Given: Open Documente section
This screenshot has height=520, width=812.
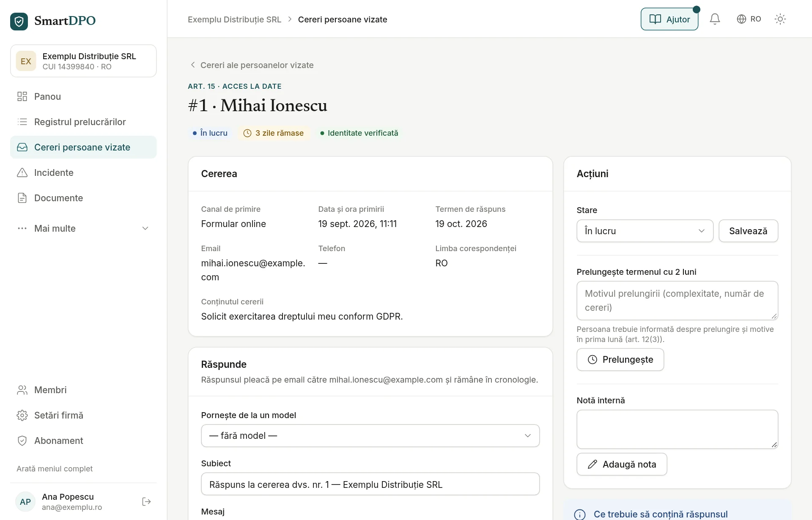Looking at the screenshot, I should 83,198.
